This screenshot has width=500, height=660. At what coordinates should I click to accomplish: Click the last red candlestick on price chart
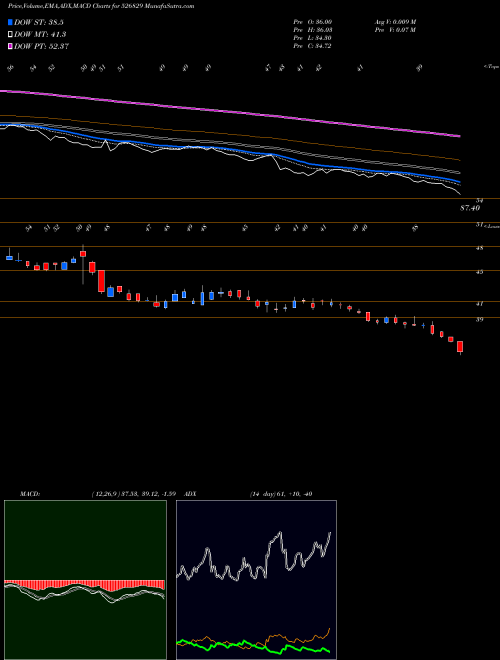click(460, 347)
